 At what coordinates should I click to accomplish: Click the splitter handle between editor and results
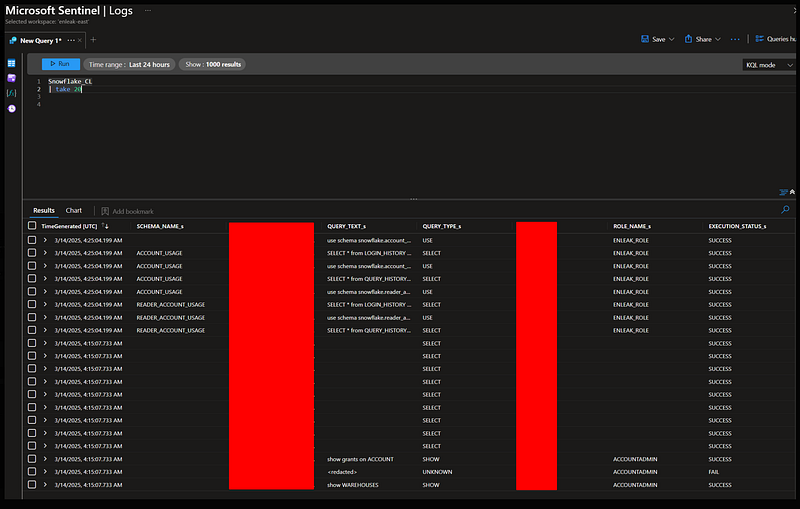tap(413, 199)
